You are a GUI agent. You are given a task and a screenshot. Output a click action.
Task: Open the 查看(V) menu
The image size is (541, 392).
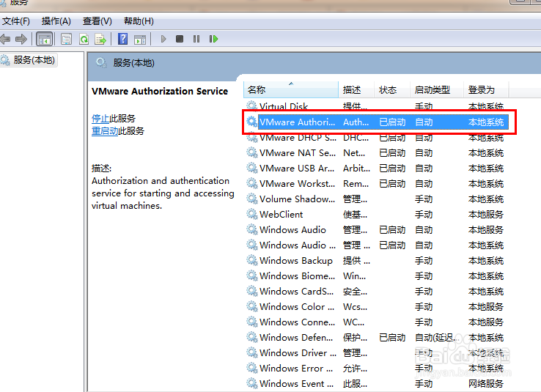point(97,21)
